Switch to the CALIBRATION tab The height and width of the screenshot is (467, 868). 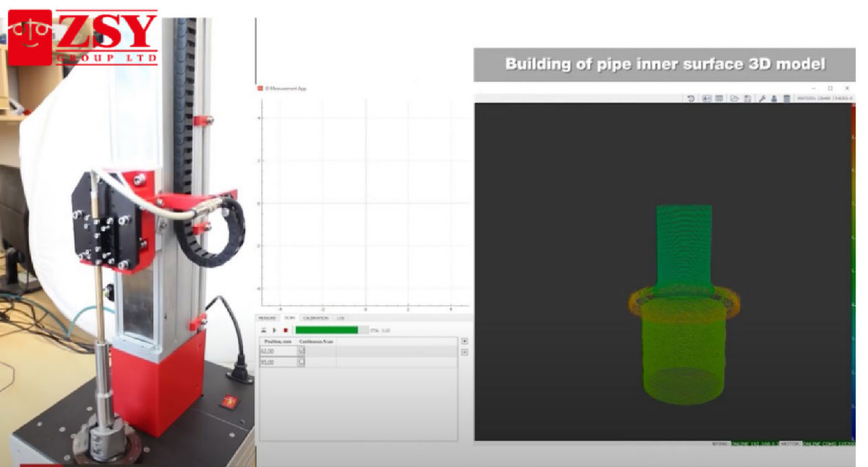point(315,318)
